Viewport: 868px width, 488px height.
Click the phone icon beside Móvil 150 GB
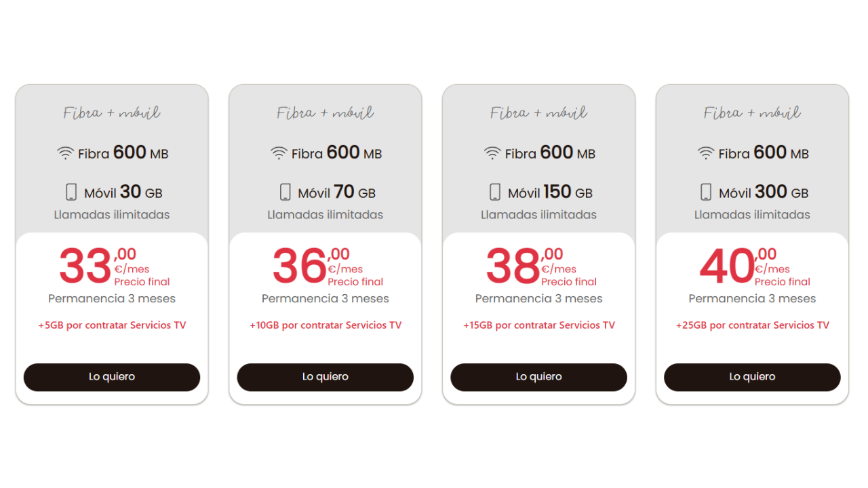point(495,192)
